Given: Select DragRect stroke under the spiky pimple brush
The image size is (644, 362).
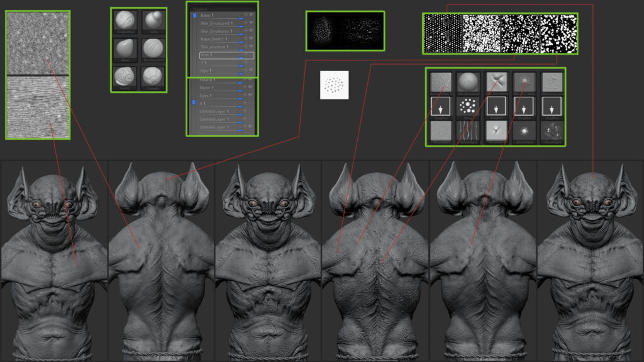Looking at the screenshot, I should coord(524,106).
